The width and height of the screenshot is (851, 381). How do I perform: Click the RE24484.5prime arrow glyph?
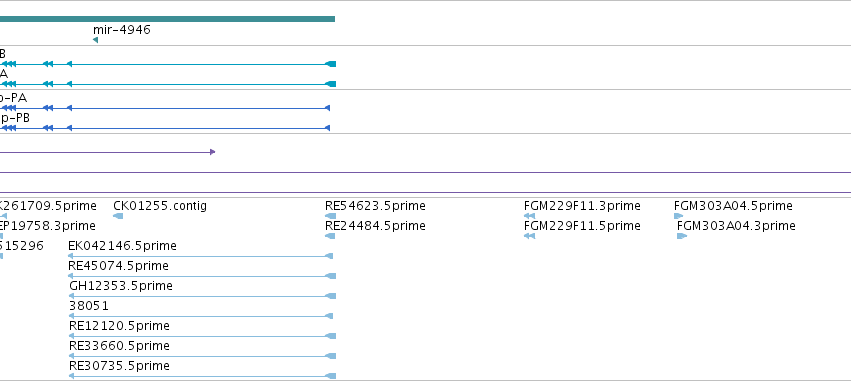pyautogui.click(x=330, y=236)
